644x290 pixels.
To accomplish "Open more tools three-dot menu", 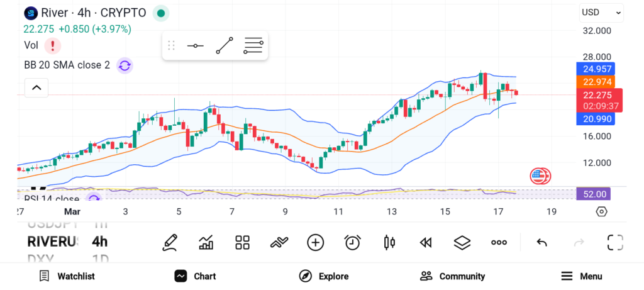I will pyautogui.click(x=499, y=242).
